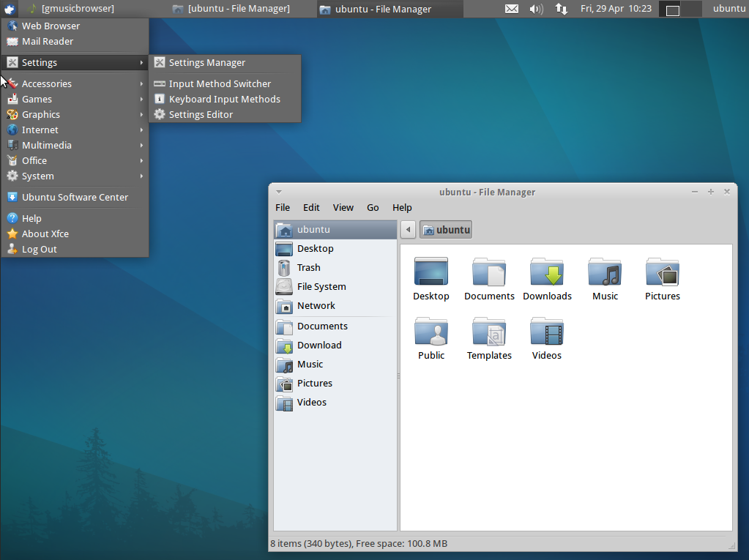The image size is (749, 560).
Task: Open the Videos folder icon in file view
Action: click(x=547, y=332)
